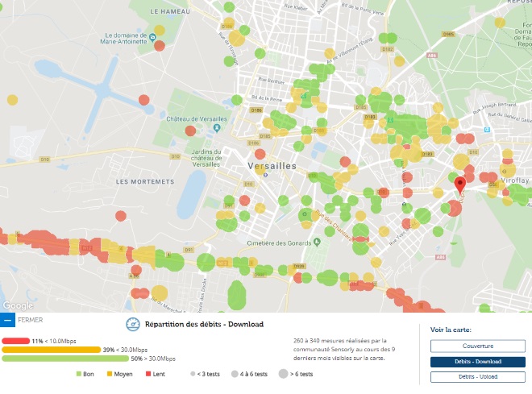532x394 pixels.
Task: Click the red measurement dot south of LES MORTEMETS
Action: pos(121,216)
